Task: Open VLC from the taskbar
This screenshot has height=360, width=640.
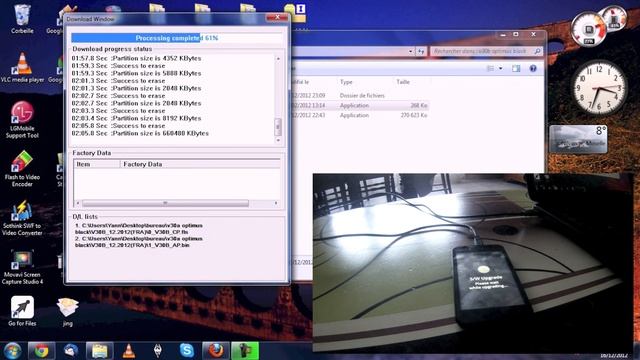Action: [x=129, y=351]
